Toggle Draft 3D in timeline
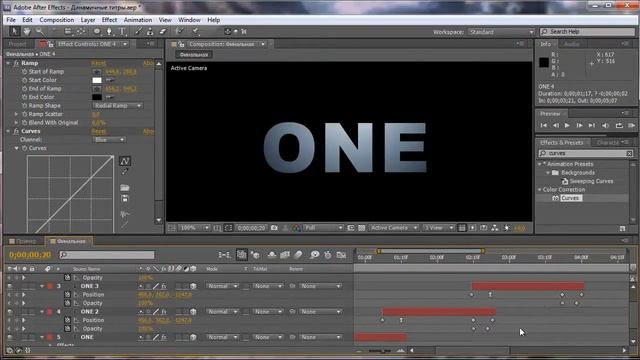 click(256, 255)
